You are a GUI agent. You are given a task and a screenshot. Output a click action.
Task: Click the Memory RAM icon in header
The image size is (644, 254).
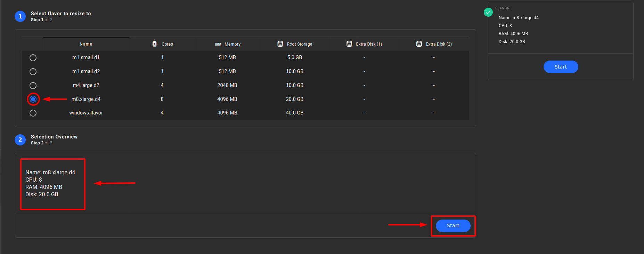tap(218, 44)
